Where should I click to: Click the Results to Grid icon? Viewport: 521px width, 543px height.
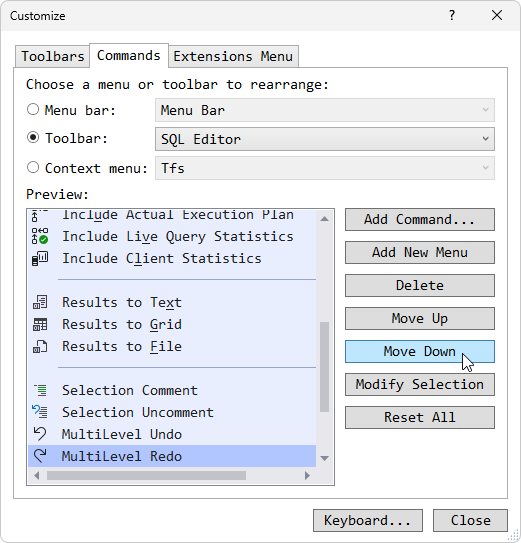pos(40,324)
